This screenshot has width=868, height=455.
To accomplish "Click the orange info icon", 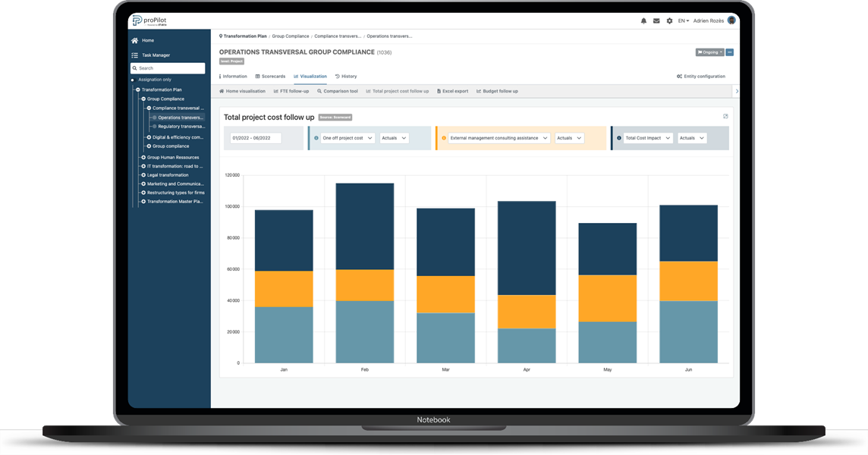I will click(444, 138).
